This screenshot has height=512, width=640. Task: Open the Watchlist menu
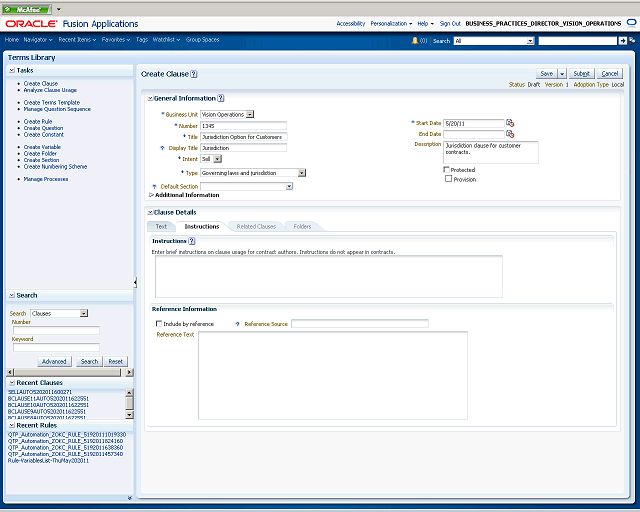click(x=167, y=40)
